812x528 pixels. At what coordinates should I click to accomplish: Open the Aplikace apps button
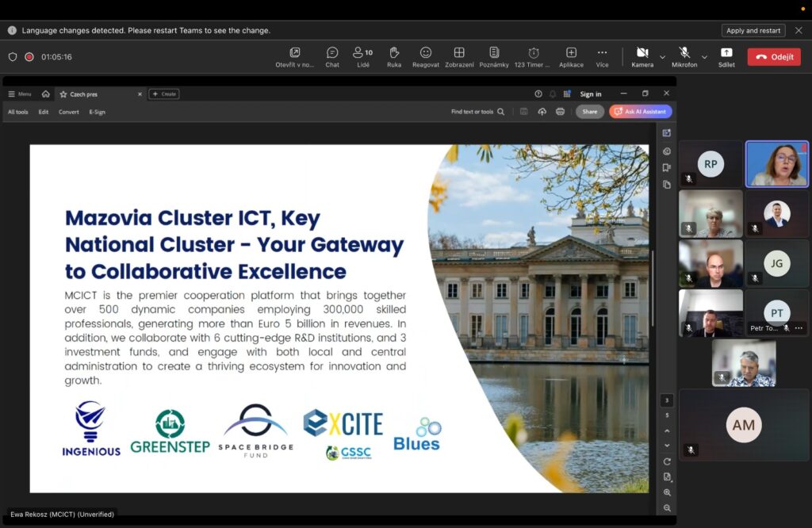click(x=571, y=56)
